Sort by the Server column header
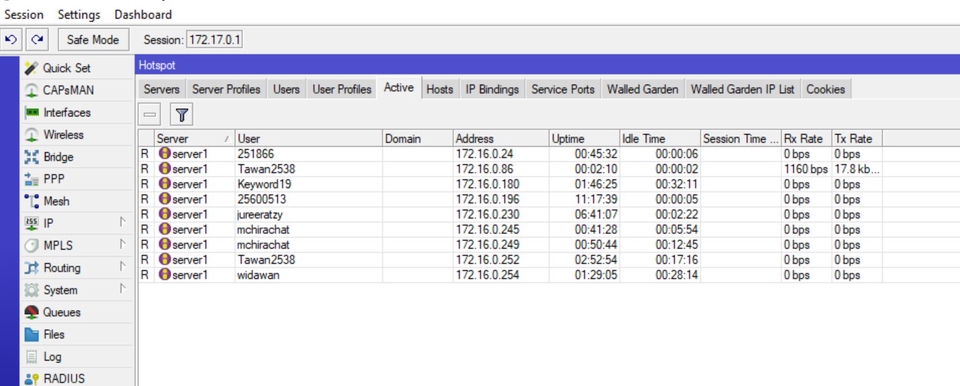 point(194,139)
